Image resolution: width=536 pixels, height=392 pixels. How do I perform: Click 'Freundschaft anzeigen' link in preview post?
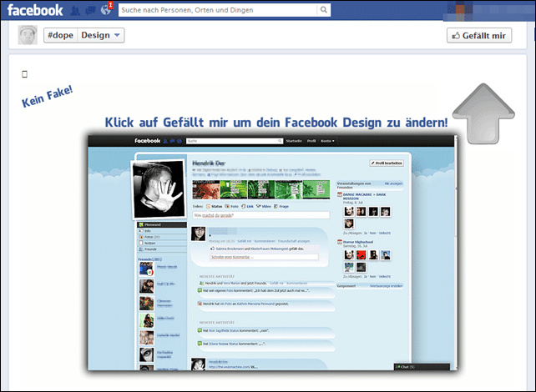(x=294, y=241)
